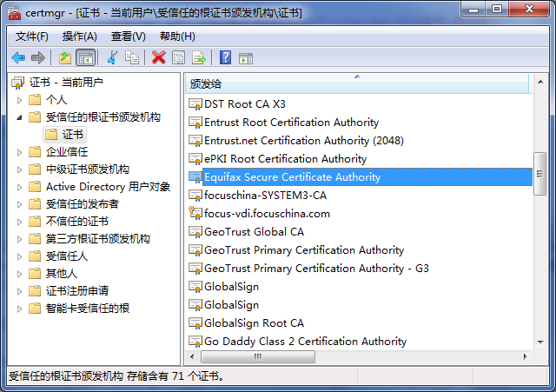The image size is (556, 392).
Task: Minimize the certmgr window
Action: [473, 10]
